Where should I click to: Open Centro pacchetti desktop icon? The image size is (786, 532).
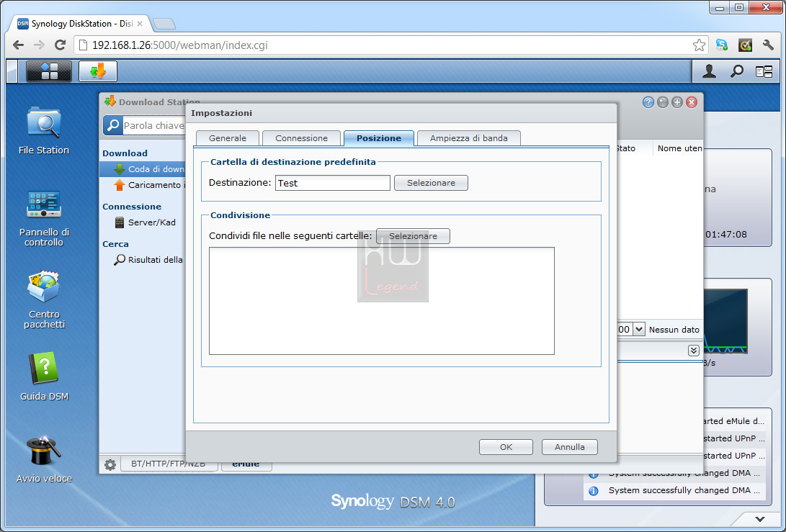point(44,299)
